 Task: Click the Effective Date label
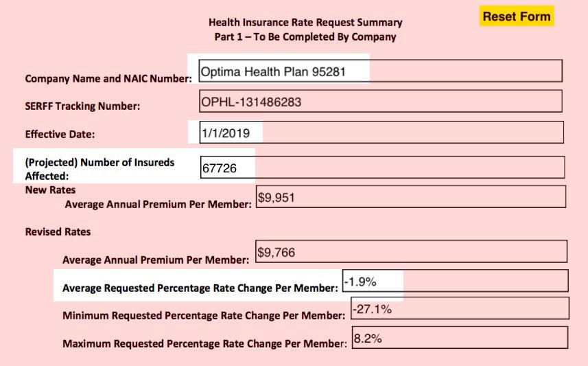coord(60,135)
